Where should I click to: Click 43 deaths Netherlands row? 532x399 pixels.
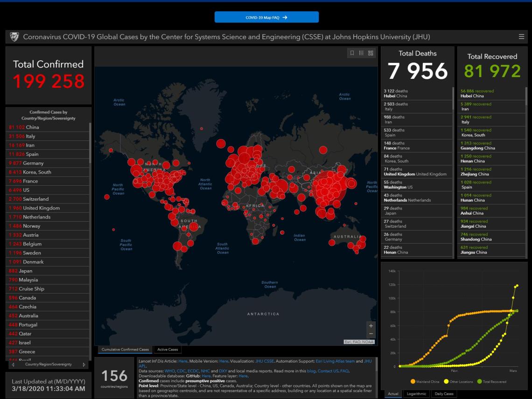click(x=417, y=198)
